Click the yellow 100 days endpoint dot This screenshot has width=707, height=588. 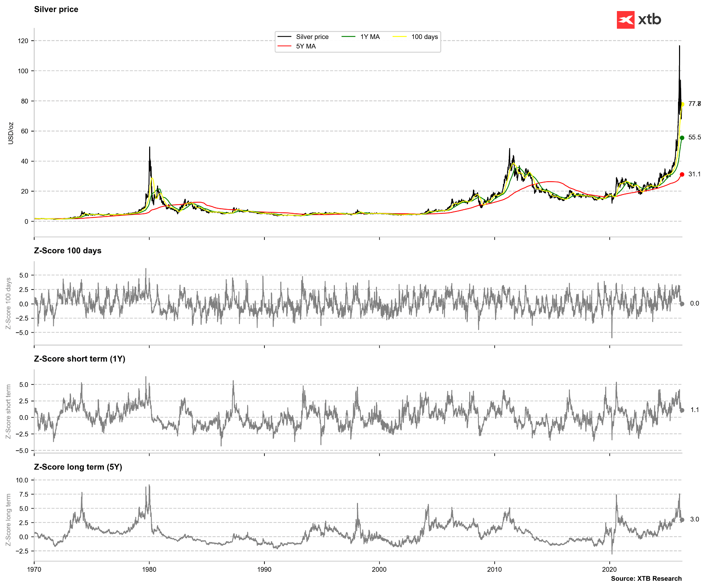pos(682,104)
